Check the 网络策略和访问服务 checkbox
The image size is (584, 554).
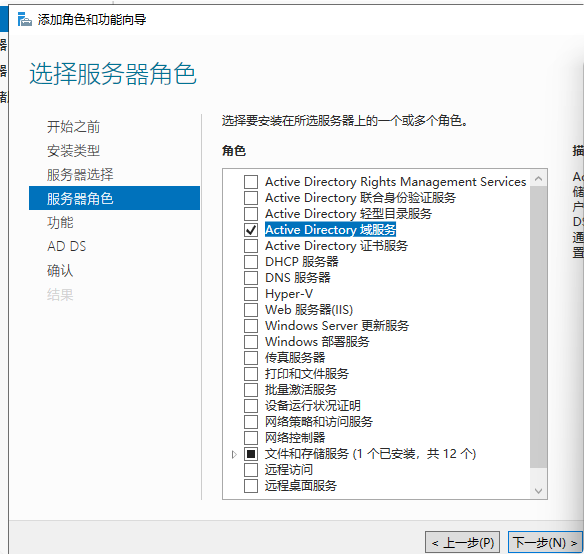pyautogui.click(x=251, y=422)
